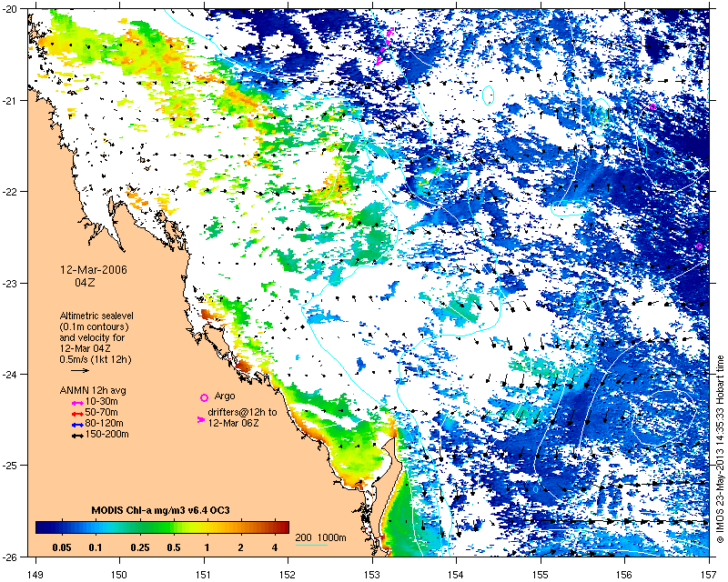Image resolution: width=728 pixels, height=582 pixels.
Task: Click the 200 1000m isobath label
Action: (x=321, y=538)
